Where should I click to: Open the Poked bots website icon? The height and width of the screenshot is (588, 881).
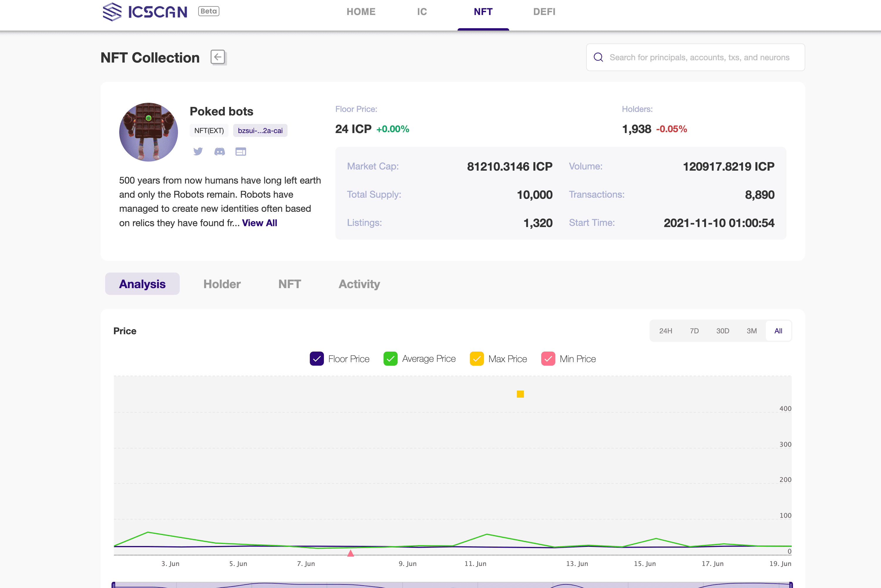click(x=241, y=152)
